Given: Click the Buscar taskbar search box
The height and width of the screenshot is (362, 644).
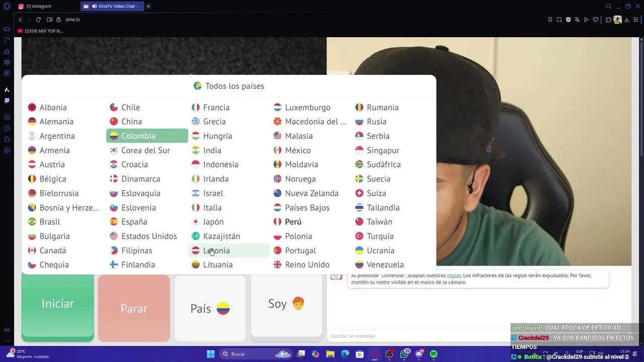Looking at the screenshot, I should pos(256,354).
